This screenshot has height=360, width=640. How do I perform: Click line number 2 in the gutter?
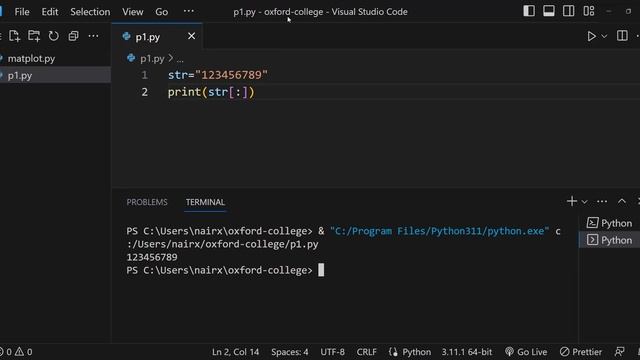145,92
